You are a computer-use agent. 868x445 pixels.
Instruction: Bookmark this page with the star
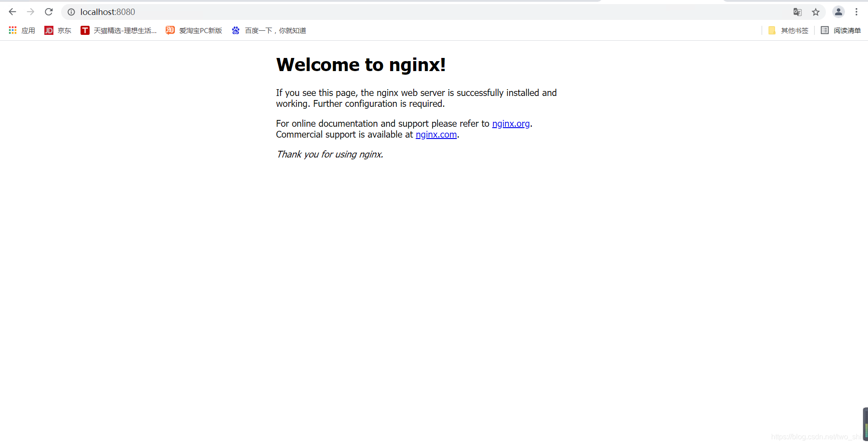[x=816, y=12]
